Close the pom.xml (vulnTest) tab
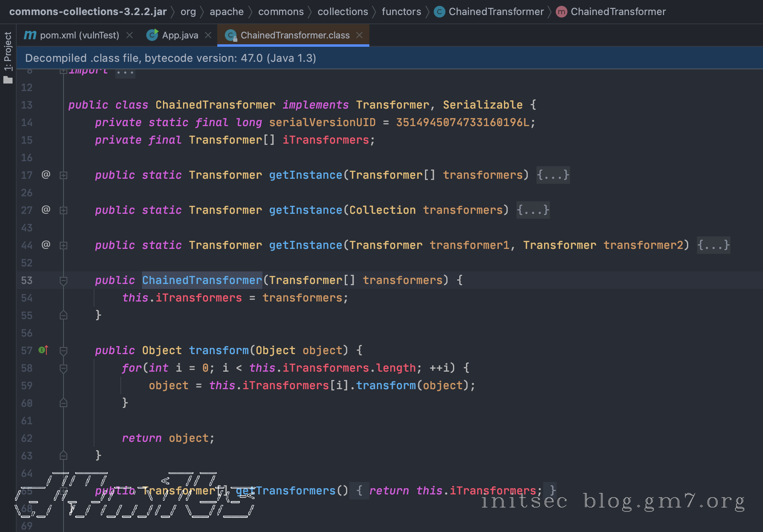Screen dimensions: 763x532 (x=130, y=35)
